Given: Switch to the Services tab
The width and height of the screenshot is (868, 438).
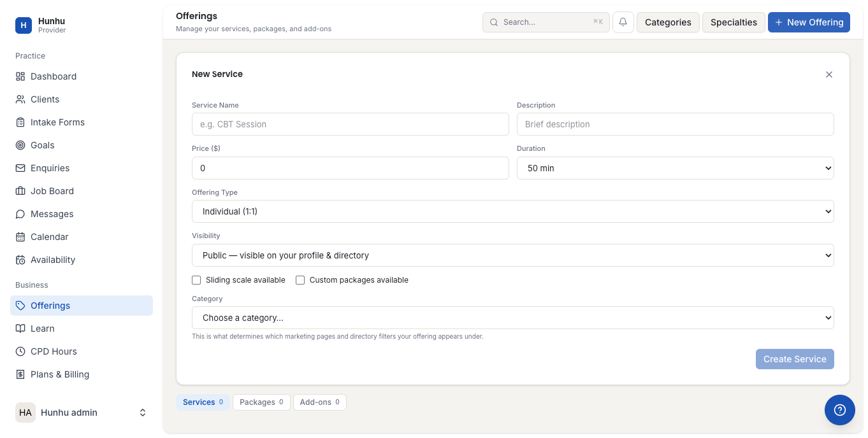Looking at the screenshot, I should pos(203,402).
